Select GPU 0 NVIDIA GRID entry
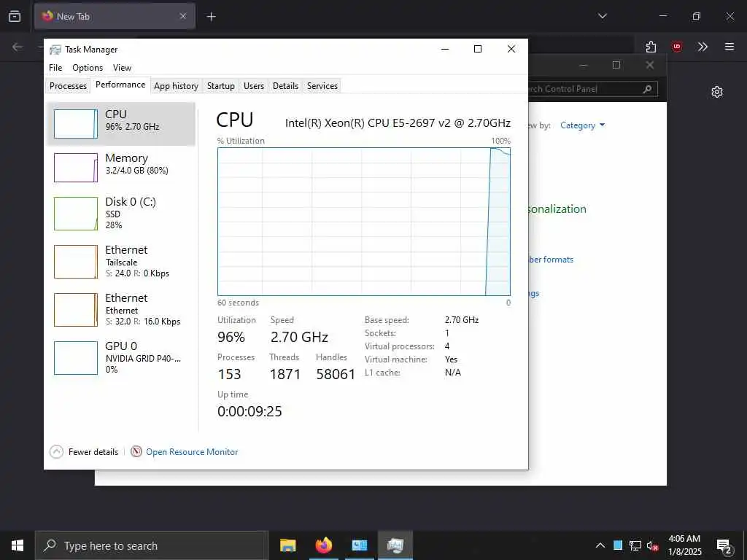The image size is (747, 560). coord(121,357)
